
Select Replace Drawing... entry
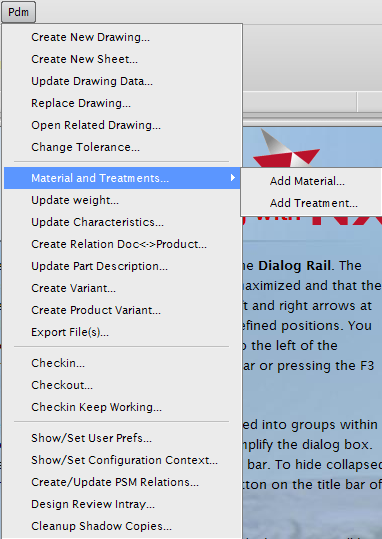coord(122,103)
